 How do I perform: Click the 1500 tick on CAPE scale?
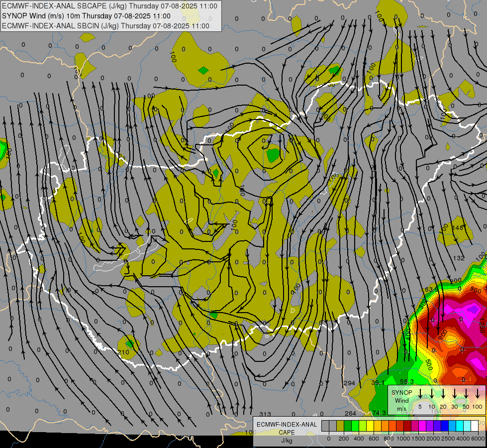point(418,439)
